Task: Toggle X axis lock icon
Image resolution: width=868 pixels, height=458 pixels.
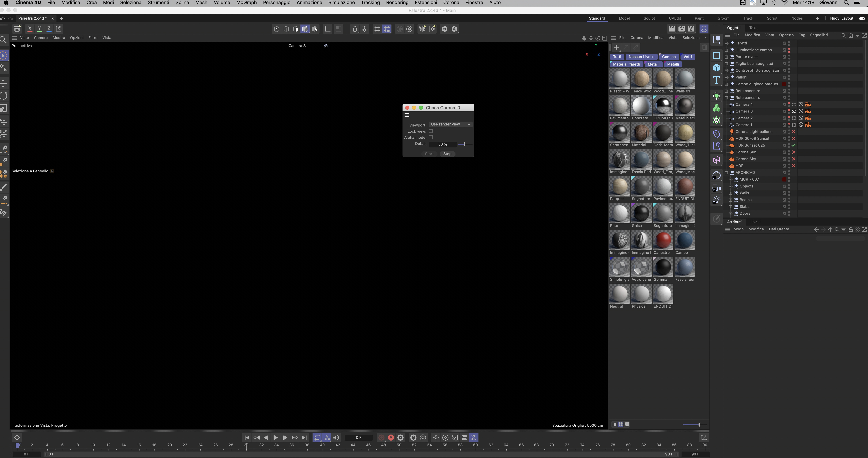Action: [30, 29]
